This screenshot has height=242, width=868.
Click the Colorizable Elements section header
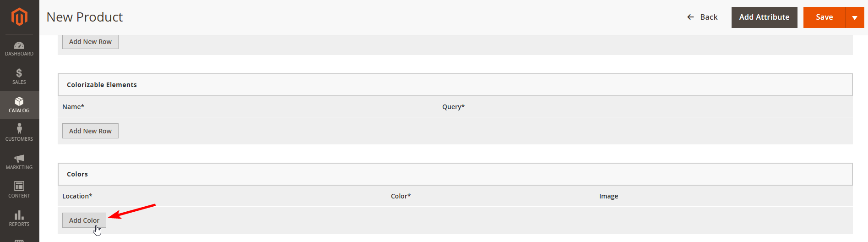pos(102,85)
